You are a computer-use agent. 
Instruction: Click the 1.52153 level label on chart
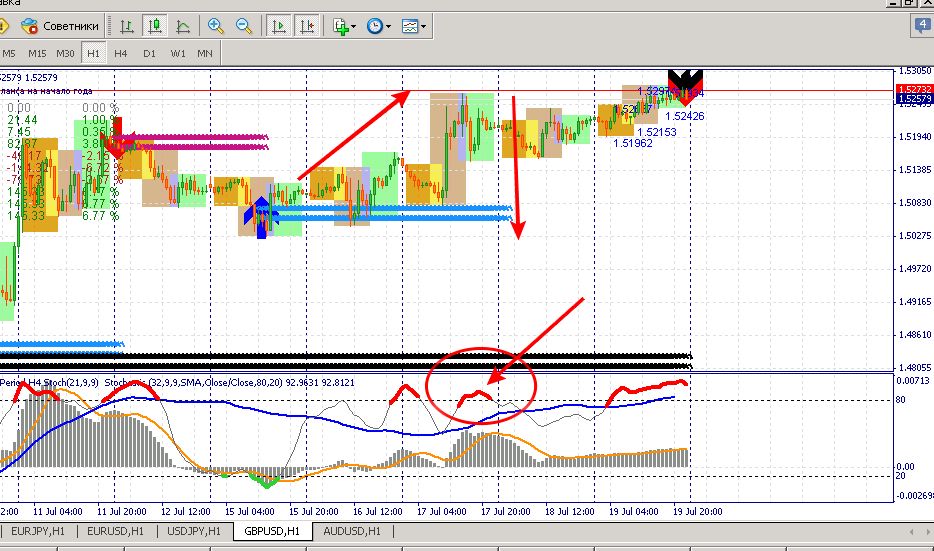click(x=656, y=132)
